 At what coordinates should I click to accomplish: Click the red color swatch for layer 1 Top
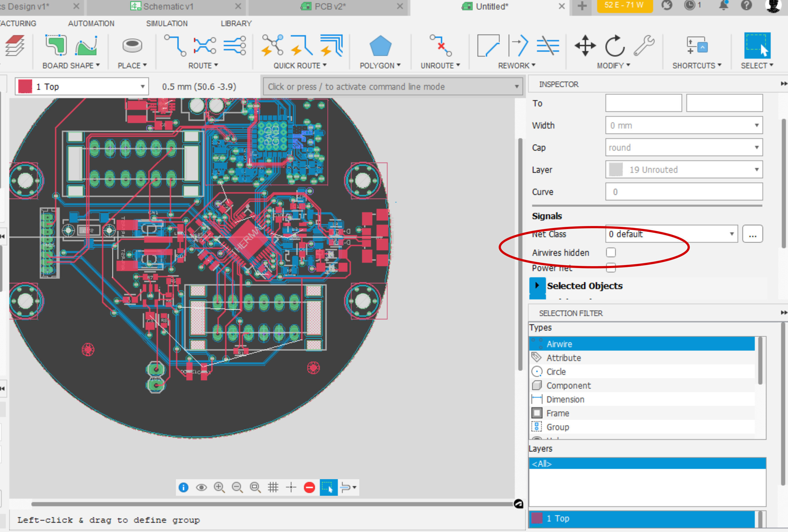click(25, 86)
